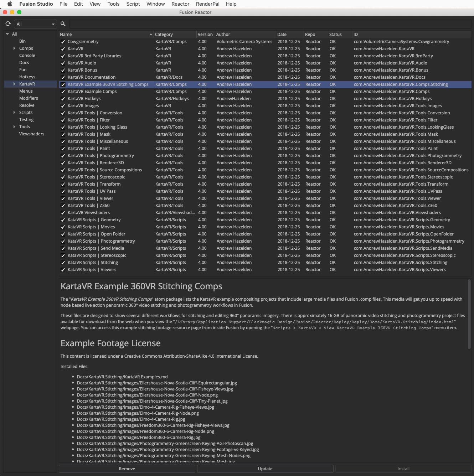Click the description pane scrollbar

pyautogui.click(x=469, y=314)
